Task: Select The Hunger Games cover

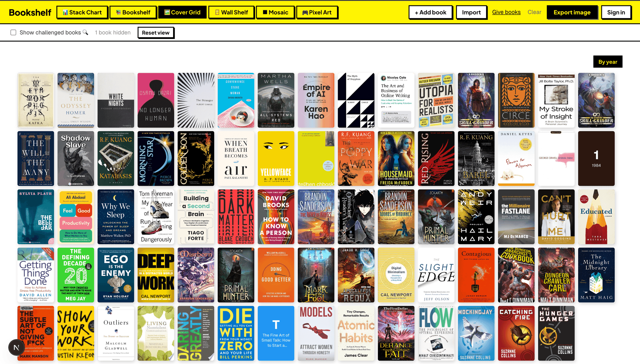Action: point(556,333)
